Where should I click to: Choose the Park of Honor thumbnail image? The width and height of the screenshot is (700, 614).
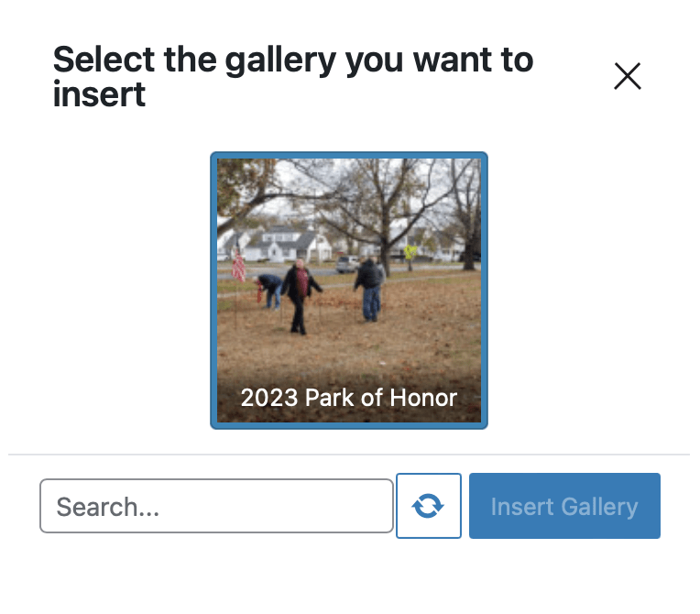click(x=349, y=275)
